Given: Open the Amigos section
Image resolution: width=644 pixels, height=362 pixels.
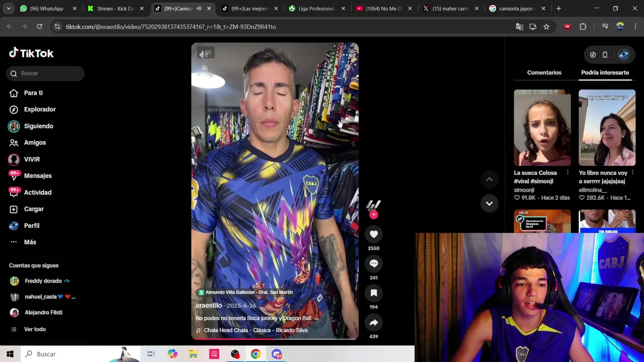Looking at the screenshot, I should click(x=35, y=143).
